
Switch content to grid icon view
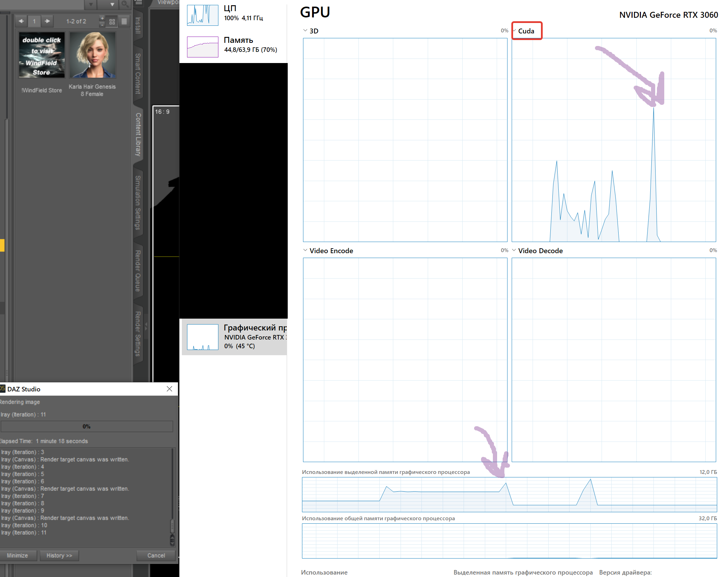112,22
